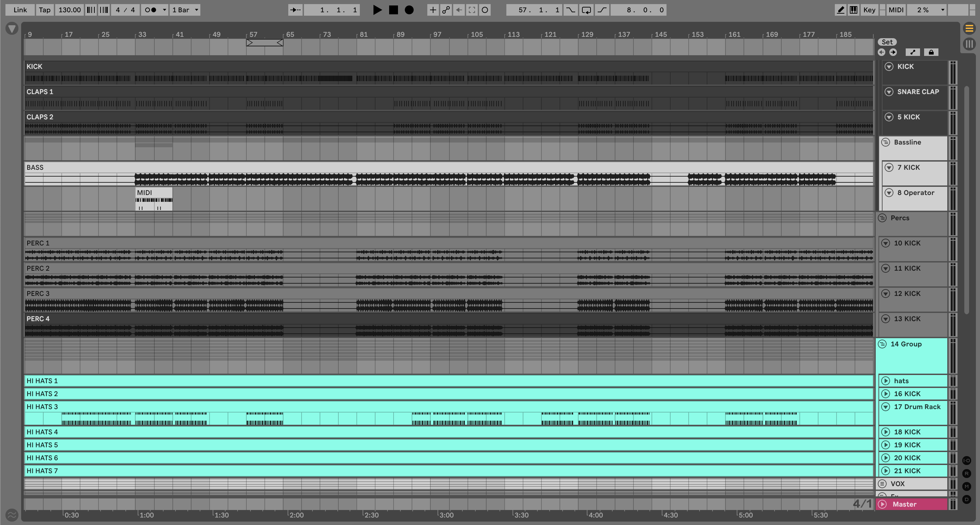Show Returns with R button
Image resolution: width=980 pixels, height=525 pixels.
967,473
